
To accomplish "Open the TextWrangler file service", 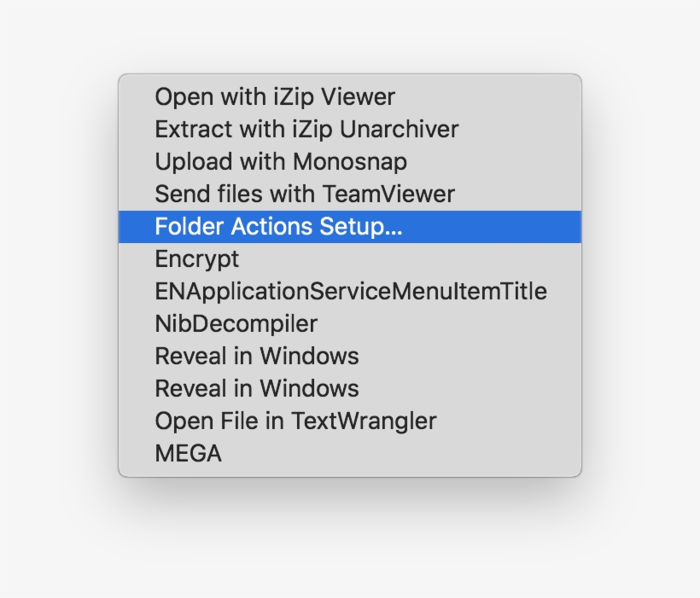I will 294,421.
